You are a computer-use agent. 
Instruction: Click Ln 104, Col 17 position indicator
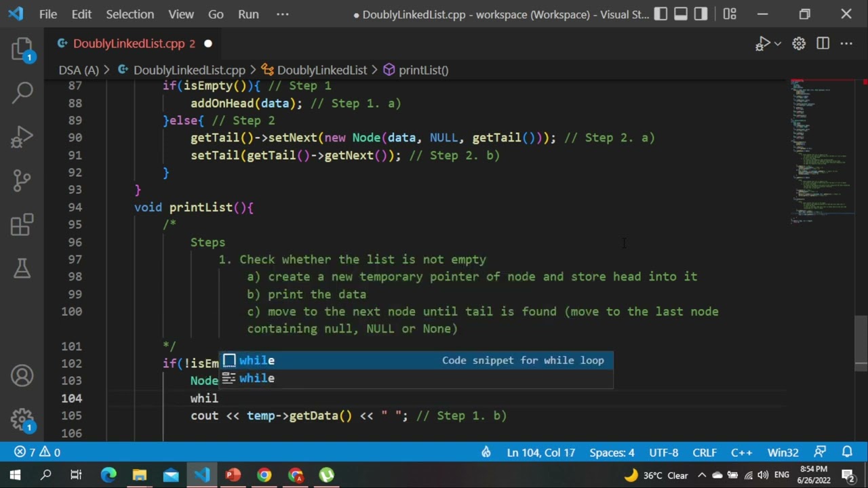click(x=540, y=452)
